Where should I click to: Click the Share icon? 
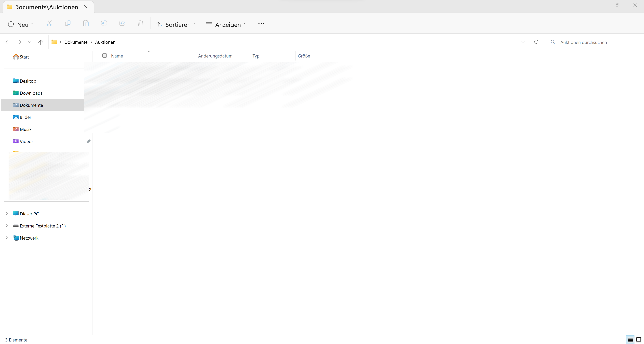click(x=122, y=23)
